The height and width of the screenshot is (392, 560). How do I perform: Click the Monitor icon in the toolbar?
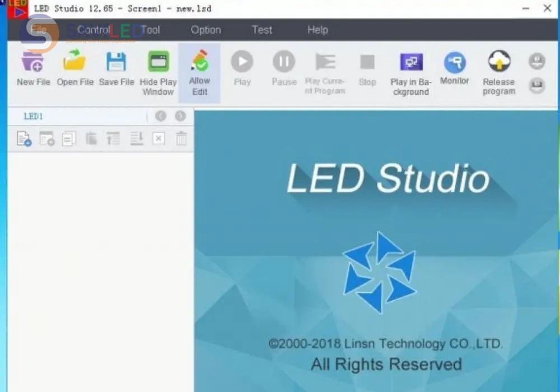454,63
